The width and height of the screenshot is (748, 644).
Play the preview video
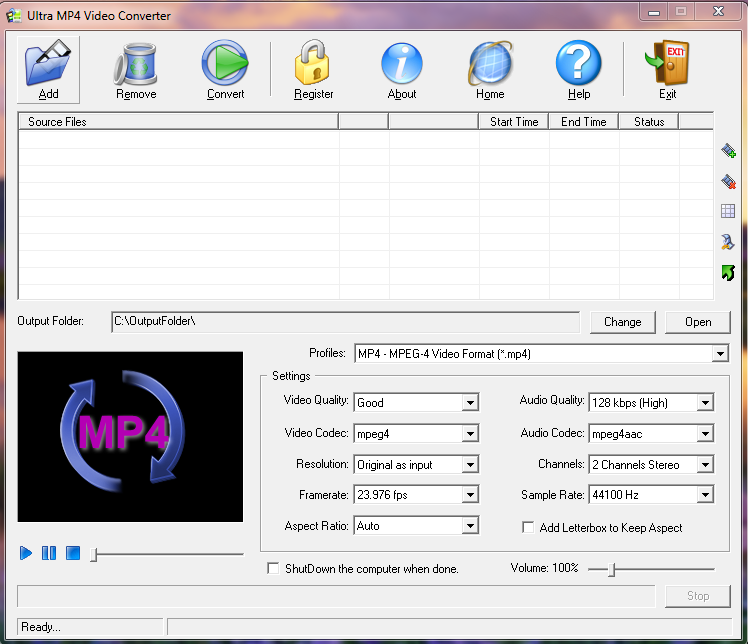26,553
